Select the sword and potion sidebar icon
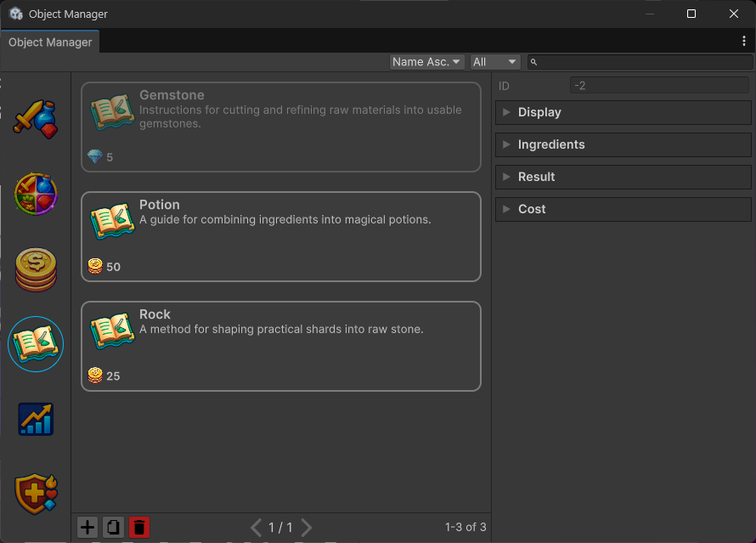This screenshot has width=756, height=543. point(36,119)
